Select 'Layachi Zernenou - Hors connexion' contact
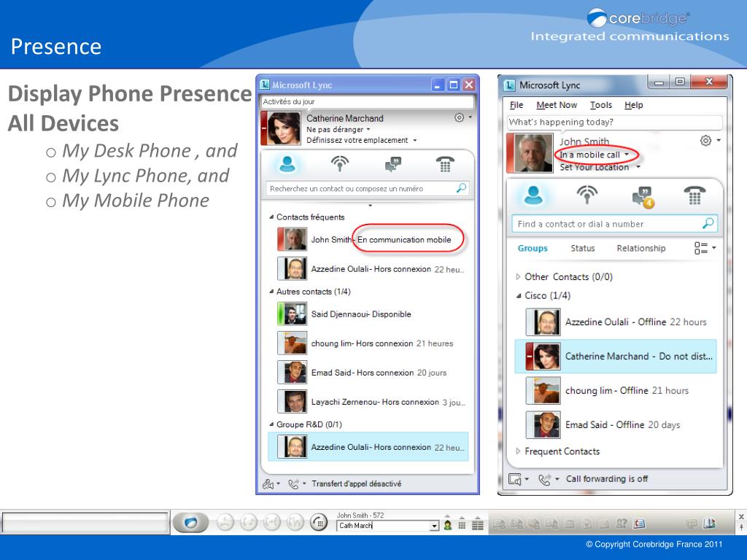Screen dimensions: 747x560 [368, 402]
